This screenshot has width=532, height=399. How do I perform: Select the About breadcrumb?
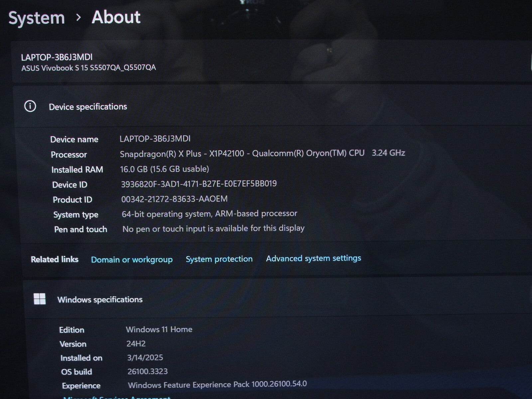click(116, 18)
